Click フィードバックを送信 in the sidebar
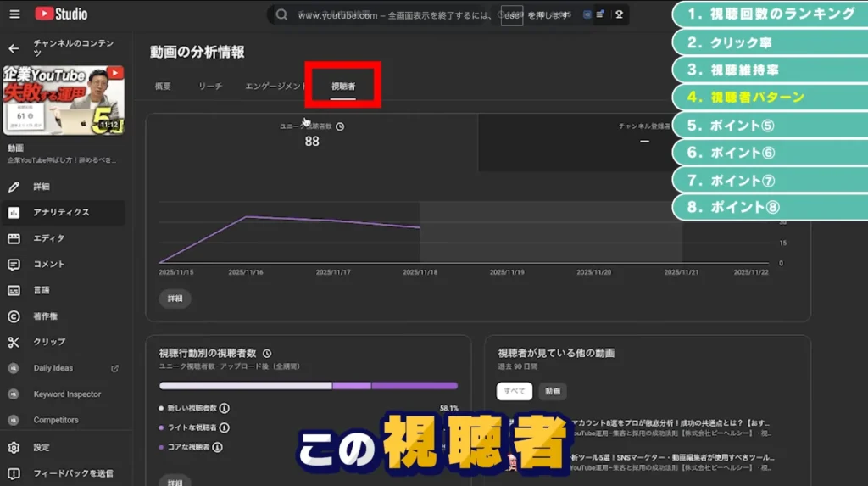Image resolution: width=868 pixels, height=486 pixels. pyautogui.click(x=73, y=473)
